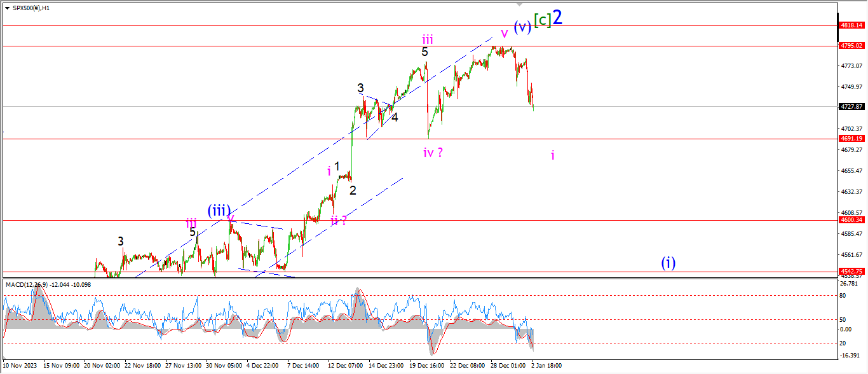Screen dimensions: 868x374
Task: Click the SPX500(€),H1 chart title
Action: point(32,7)
